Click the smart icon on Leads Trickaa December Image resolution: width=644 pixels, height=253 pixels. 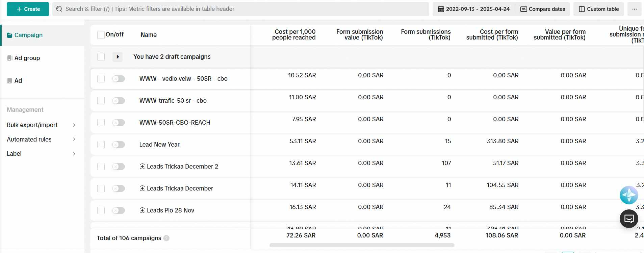[142, 188]
